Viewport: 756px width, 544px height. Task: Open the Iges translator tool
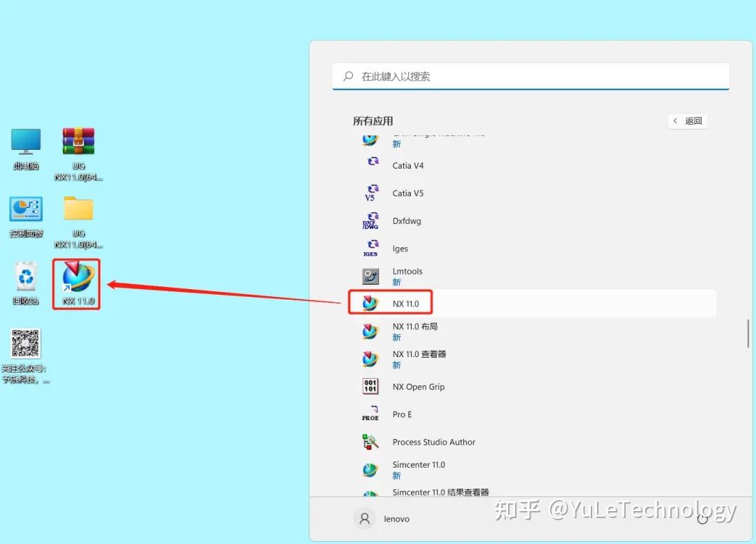coord(400,248)
